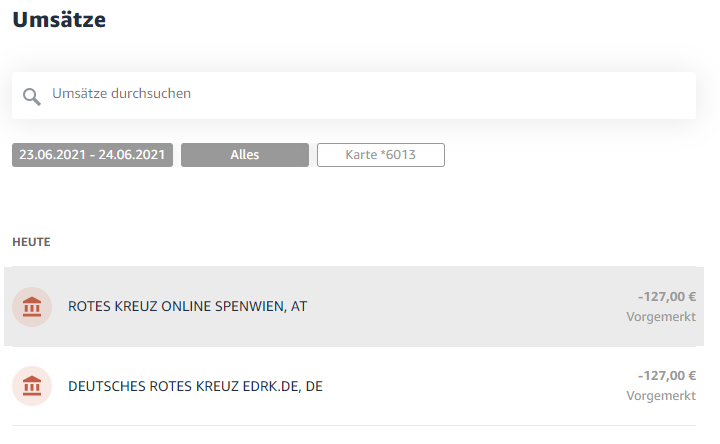Click 'Vorgemerkt' status of Deutsches Rotes Kreuz entry

661,396
